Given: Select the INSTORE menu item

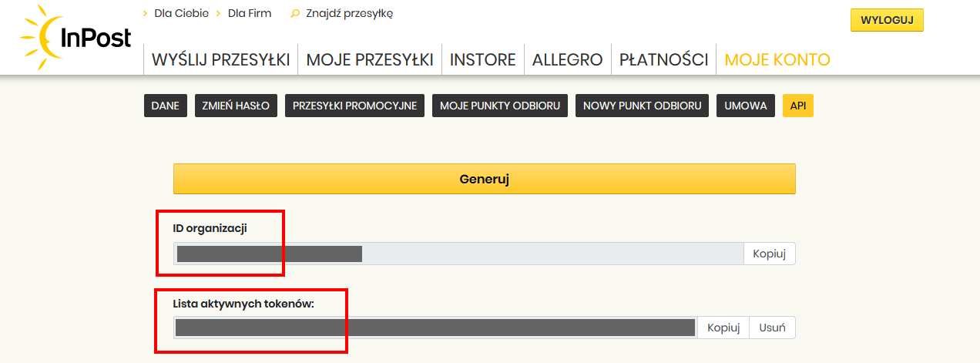Looking at the screenshot, I should tap(483, 59).
